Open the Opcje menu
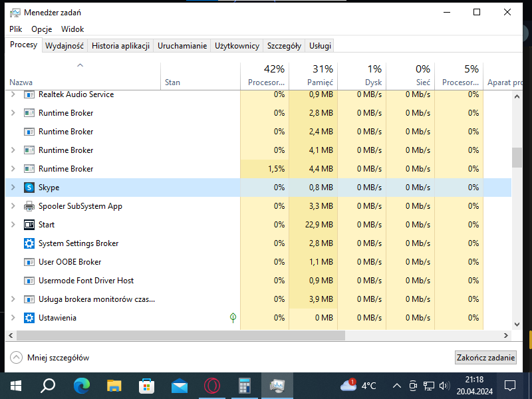 (42, 29)
